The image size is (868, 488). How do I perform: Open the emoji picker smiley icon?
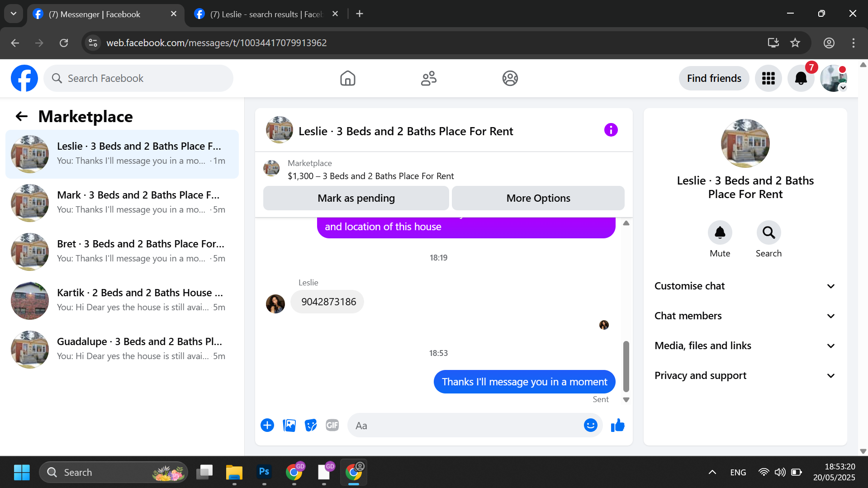coord(590,425)
